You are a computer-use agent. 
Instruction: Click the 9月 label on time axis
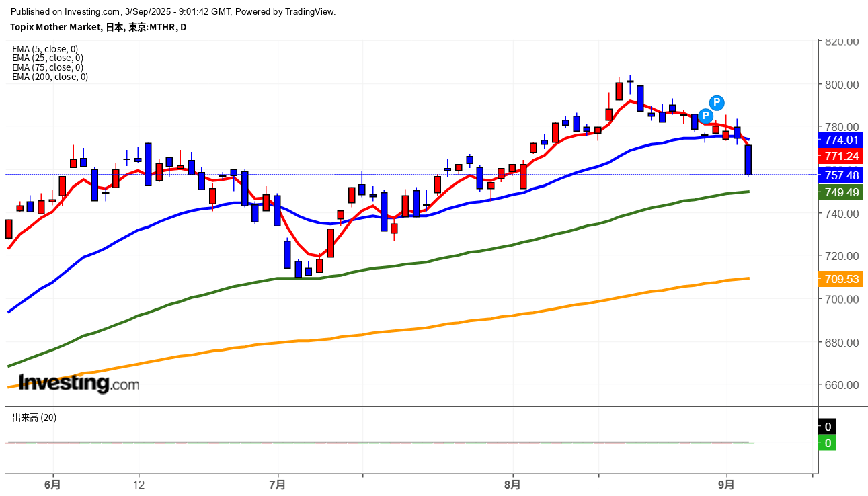[726, 484]
